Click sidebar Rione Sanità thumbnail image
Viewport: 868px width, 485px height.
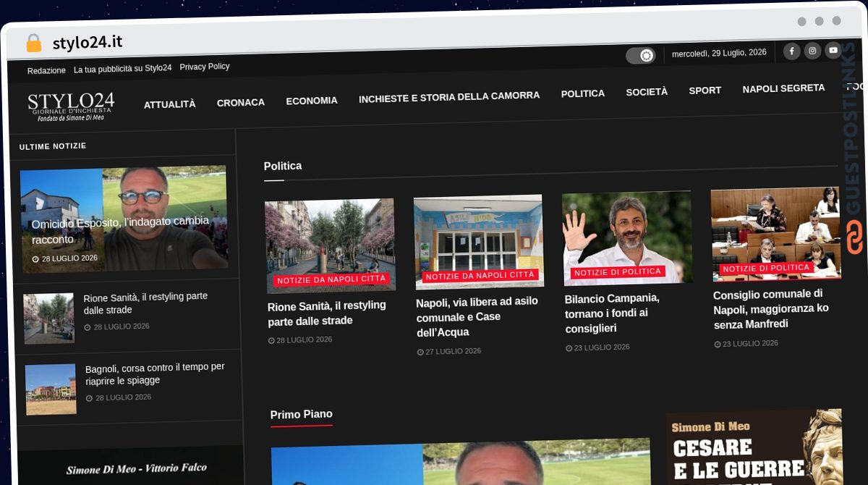(49, 318)
